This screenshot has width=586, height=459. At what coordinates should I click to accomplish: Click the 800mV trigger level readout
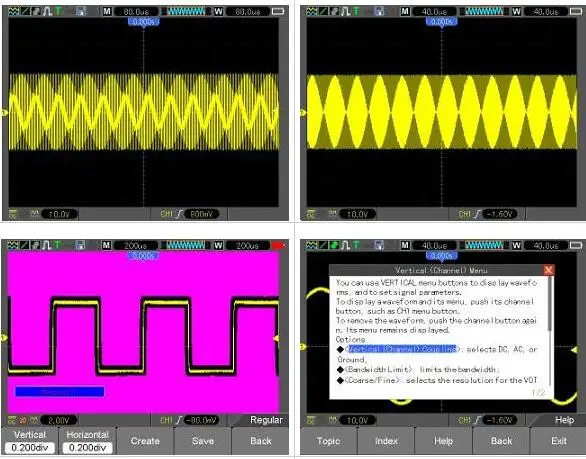pyautogui.click(x=201, y=214)
